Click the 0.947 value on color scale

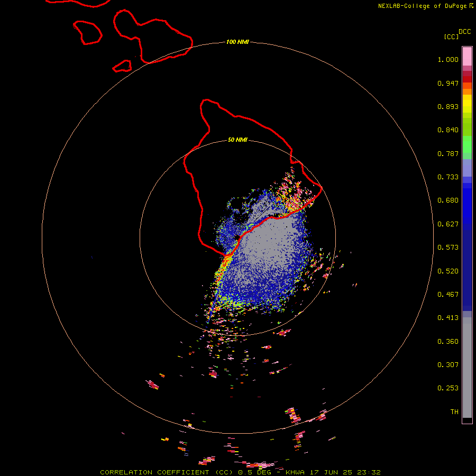point(448,83)
